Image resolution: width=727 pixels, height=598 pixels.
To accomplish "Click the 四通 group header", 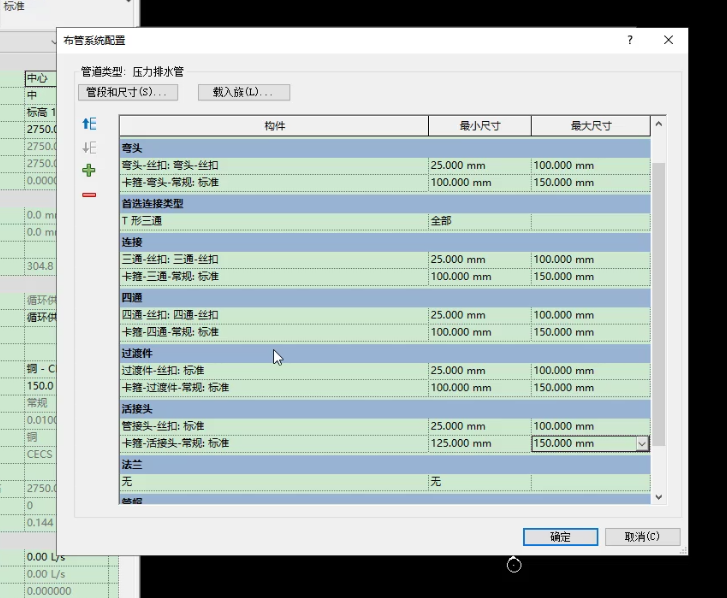I will 385,298.
